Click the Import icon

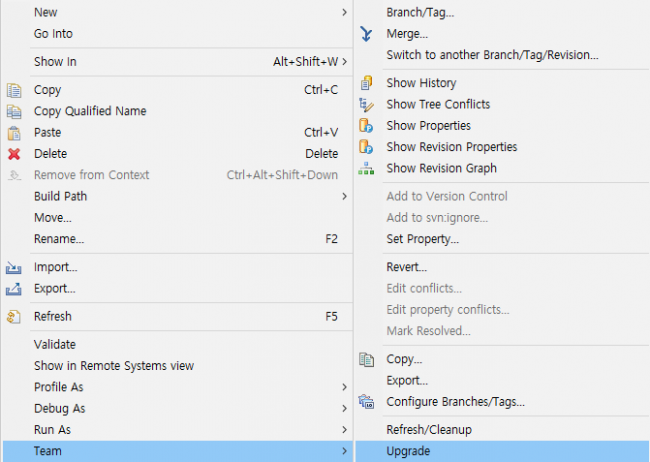pyautogui.click(x=14, y=268)
